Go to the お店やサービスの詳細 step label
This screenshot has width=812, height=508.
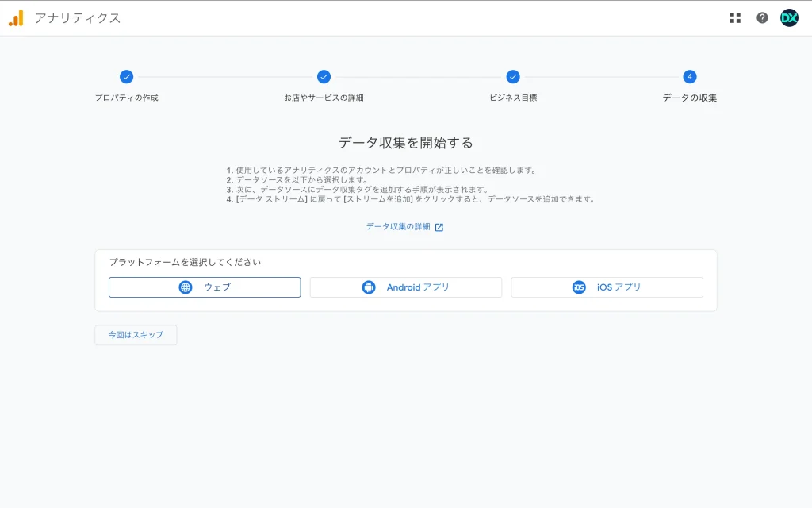(324, 98)
